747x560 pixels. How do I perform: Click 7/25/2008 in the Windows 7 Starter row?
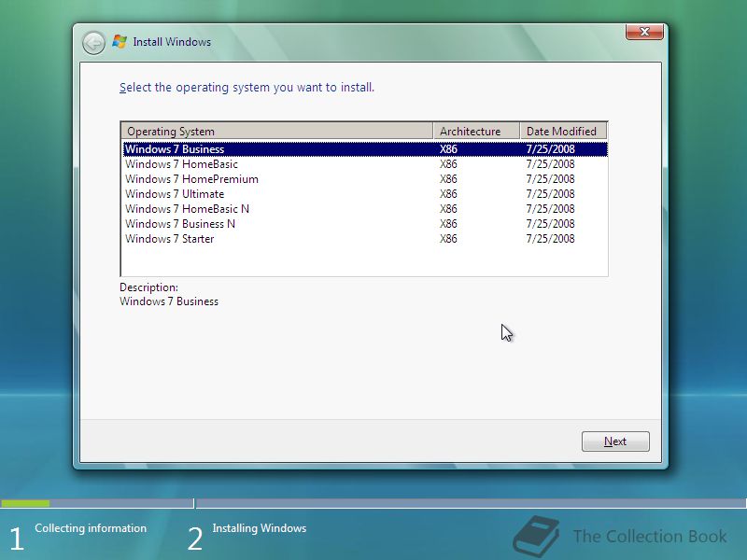click(550, 239)
